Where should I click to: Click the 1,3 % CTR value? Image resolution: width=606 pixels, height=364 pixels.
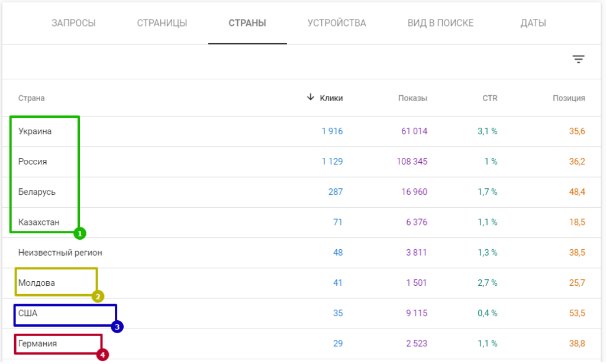tap(488, 253)
